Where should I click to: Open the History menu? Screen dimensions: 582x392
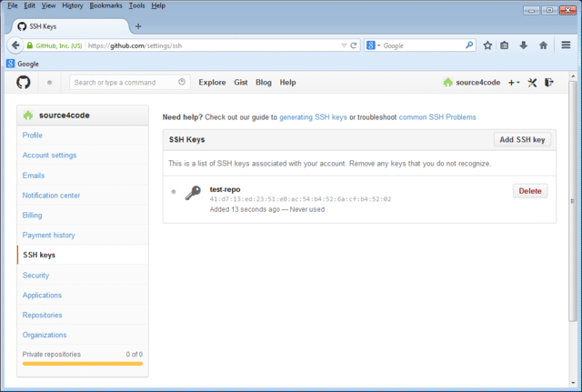point(73,5)
